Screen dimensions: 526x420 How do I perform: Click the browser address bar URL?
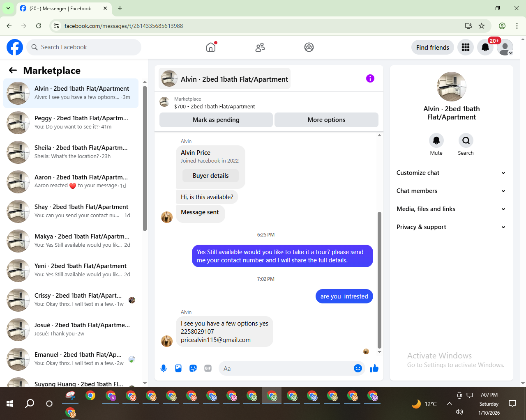coord(124,26)
